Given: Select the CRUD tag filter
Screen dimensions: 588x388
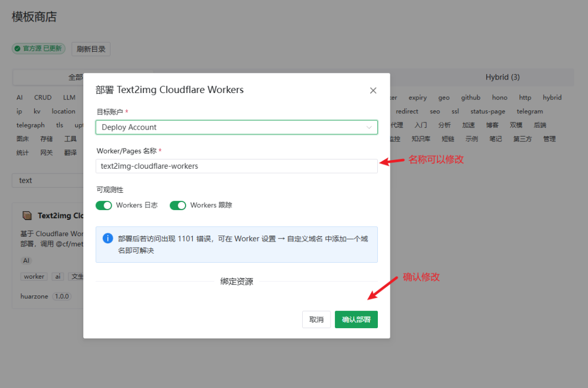Looking at the screenshot, I should [x=43, y=97].
